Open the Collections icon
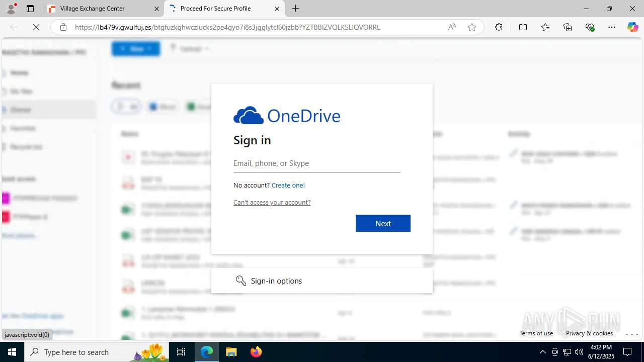 coord(568,27)
